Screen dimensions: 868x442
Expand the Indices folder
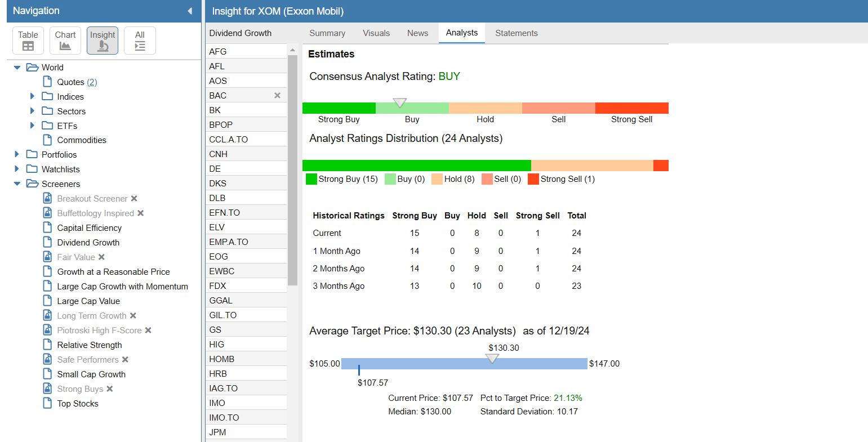[32, 96]
